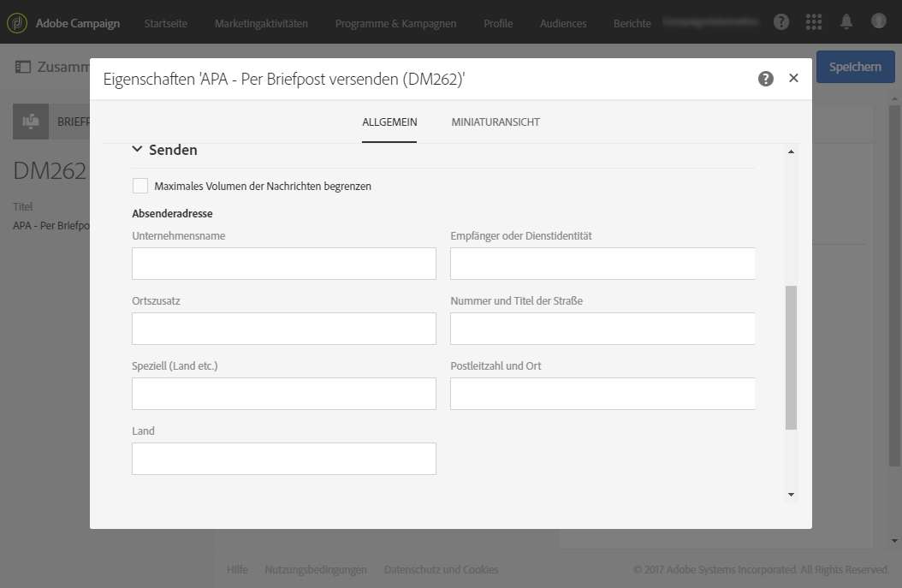The image size is (902, 588).
Task: Click the Adobe Campaign logo icon
Action: click(x=17, y=22)
